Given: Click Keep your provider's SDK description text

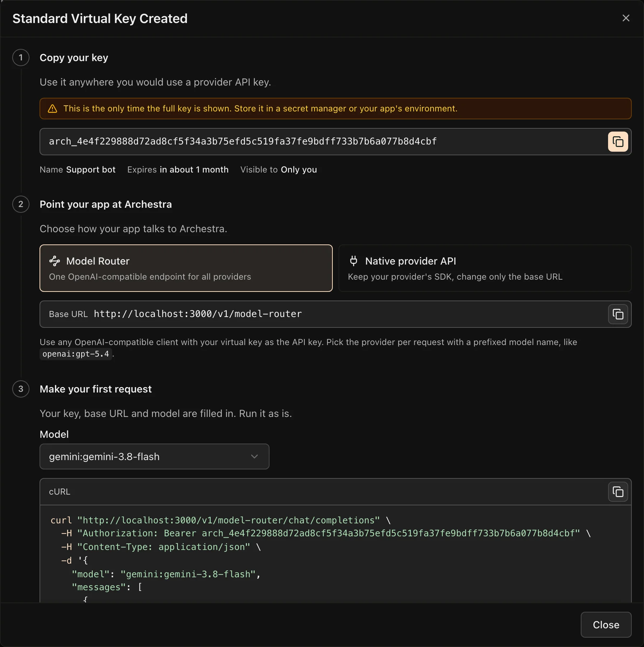Looking at the screenshot, I should (x=455, y=277).
